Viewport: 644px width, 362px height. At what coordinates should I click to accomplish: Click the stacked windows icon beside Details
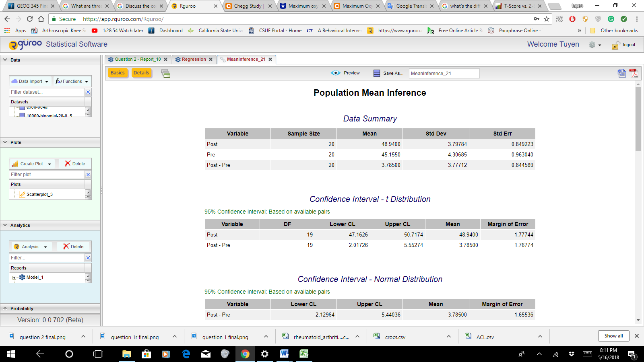coord(166,73)
